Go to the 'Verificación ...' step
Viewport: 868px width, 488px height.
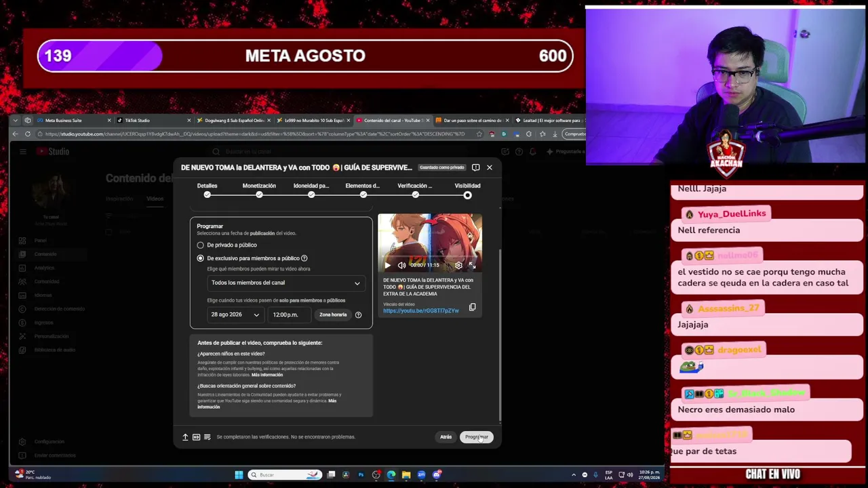click(x=415, y=190)
